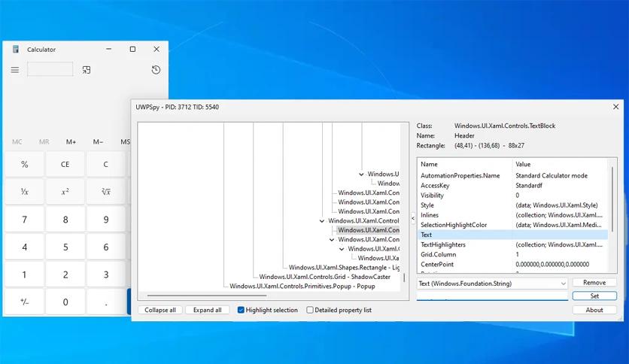The image size is (629, 364).
Task: Enable the Detailed property list checkbox
Action: (x=310, y=310)
